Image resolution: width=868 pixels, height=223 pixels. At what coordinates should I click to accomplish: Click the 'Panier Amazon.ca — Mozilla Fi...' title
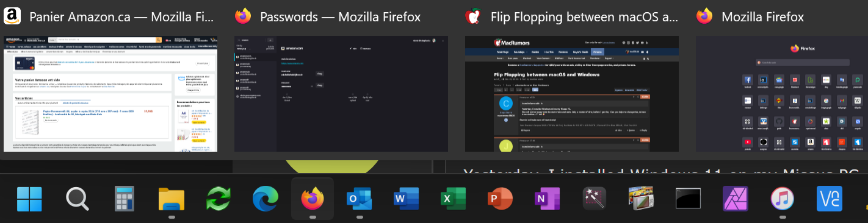tap(122, 17)
